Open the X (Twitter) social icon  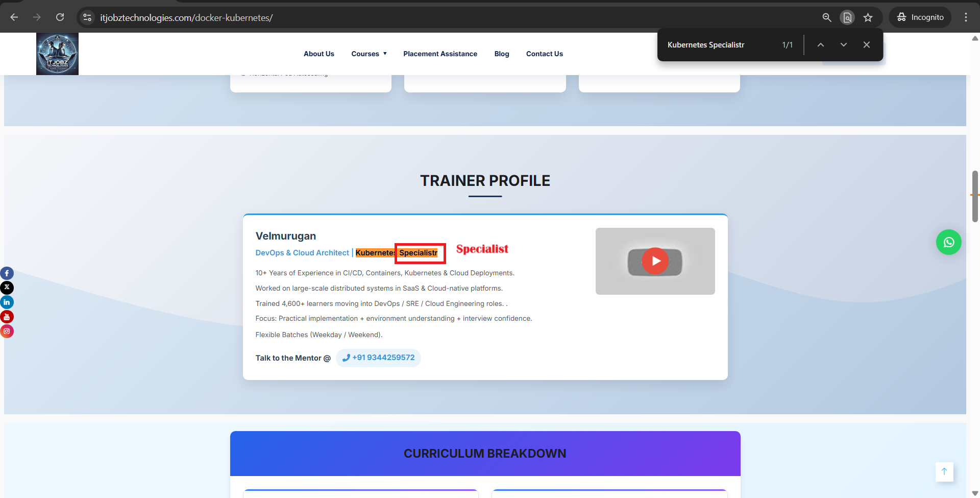(x=7, y=288)
